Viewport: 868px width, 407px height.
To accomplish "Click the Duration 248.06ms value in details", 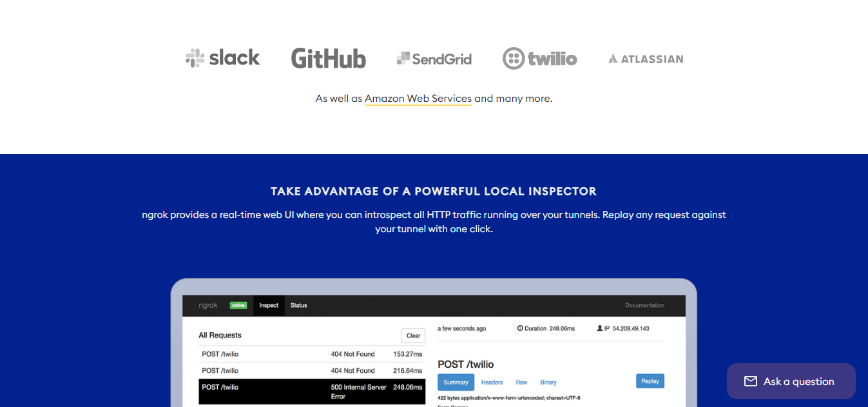I will tap(563, 328).
